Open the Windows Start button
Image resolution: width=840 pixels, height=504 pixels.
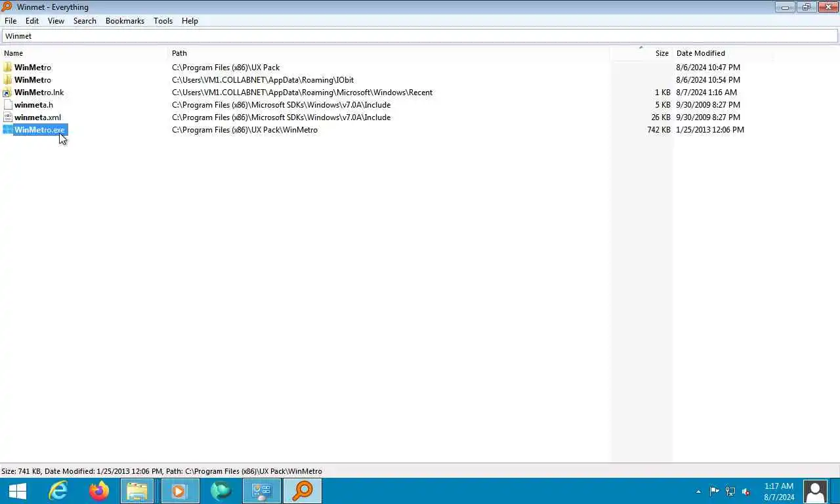(x=18, y=491)
